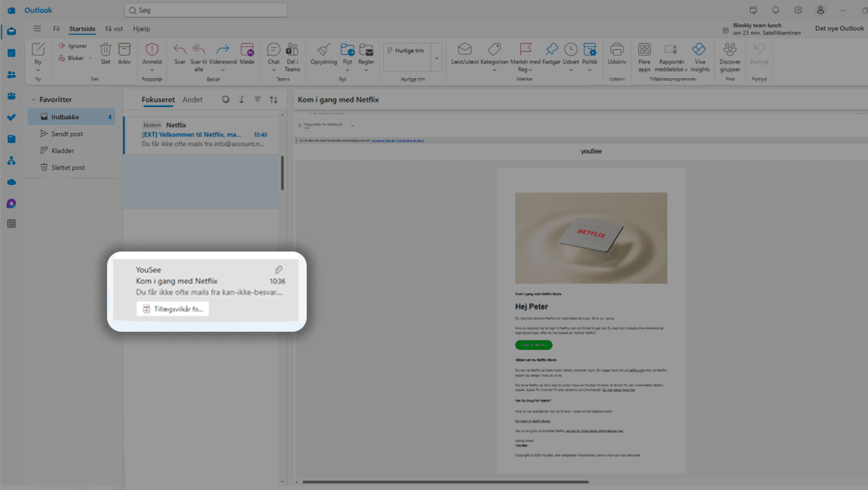Open the My Day note icon
Screen dimensions: 868x490
point(753,10)
